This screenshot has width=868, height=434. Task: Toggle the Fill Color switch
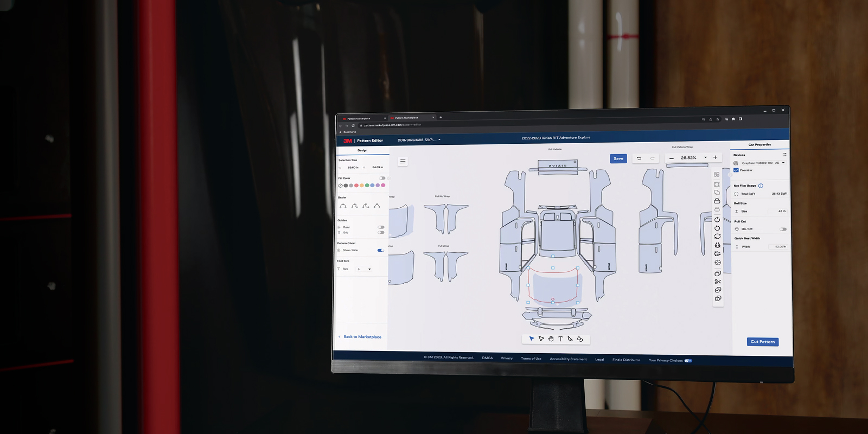coord(382,178)
